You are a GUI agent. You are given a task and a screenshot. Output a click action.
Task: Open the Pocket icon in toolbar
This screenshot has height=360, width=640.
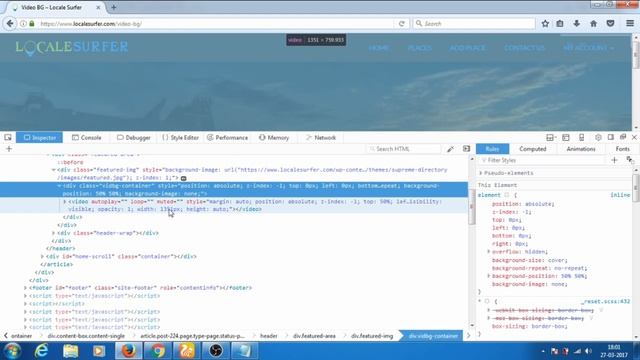(610, 24)
